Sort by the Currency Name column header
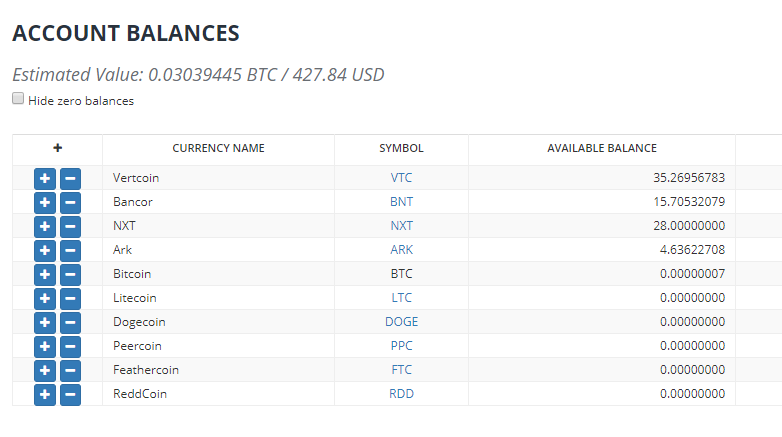 coord(218,148)
